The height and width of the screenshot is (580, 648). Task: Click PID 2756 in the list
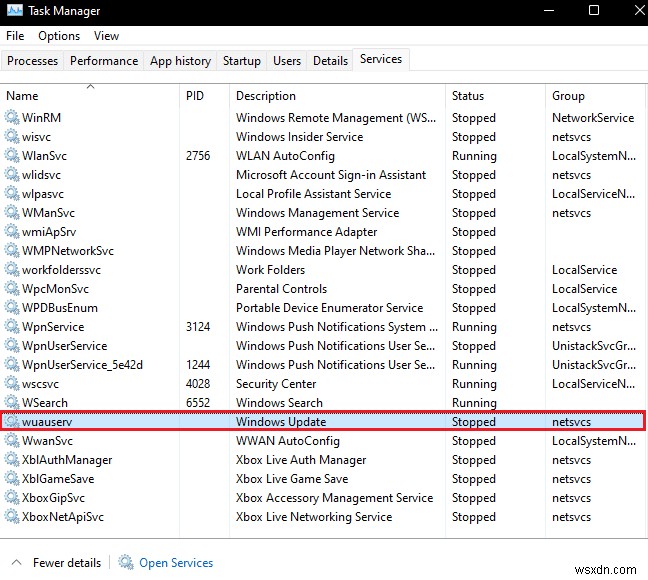tap(198, 156)
